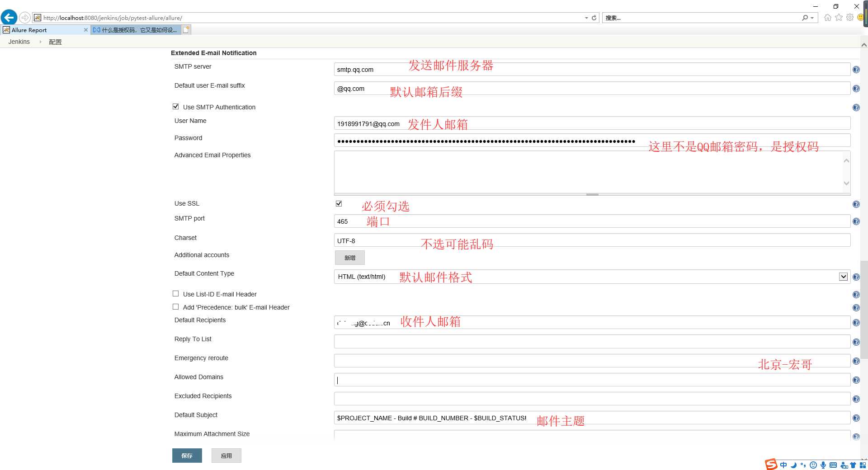Open help icon beside Use SSL

856,204
